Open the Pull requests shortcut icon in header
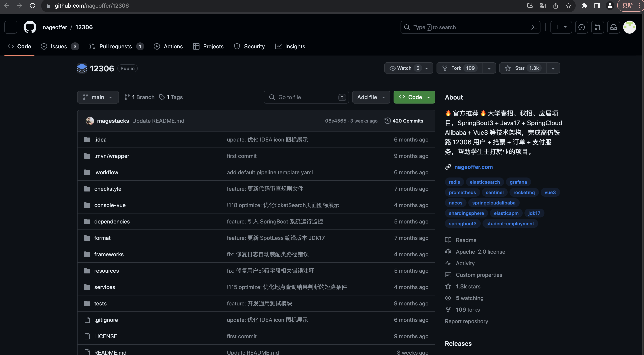 point(597,27)
